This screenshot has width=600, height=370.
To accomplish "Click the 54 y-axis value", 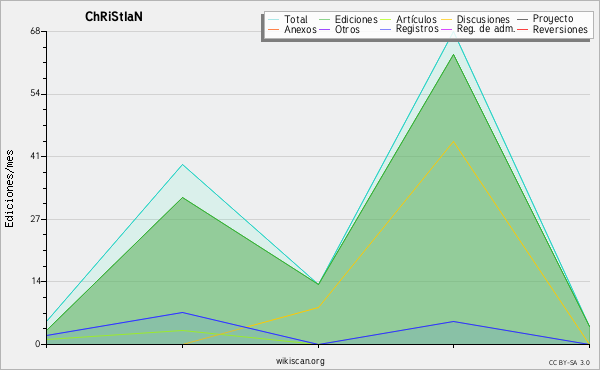I will [x=35, y=94].
